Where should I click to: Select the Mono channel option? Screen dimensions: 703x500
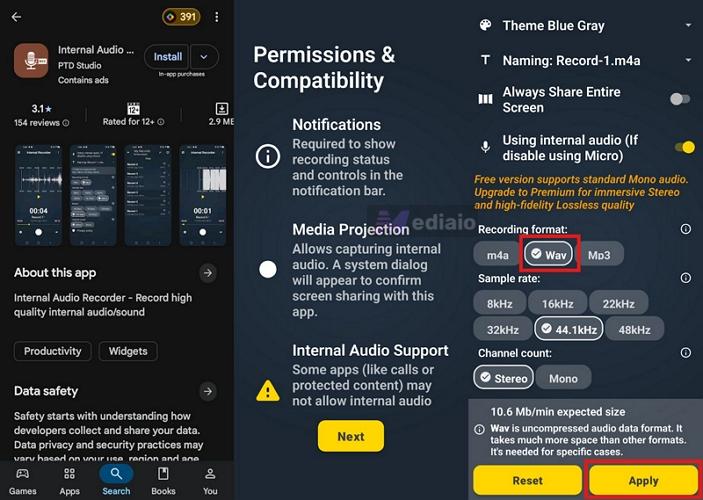(563, 378)
